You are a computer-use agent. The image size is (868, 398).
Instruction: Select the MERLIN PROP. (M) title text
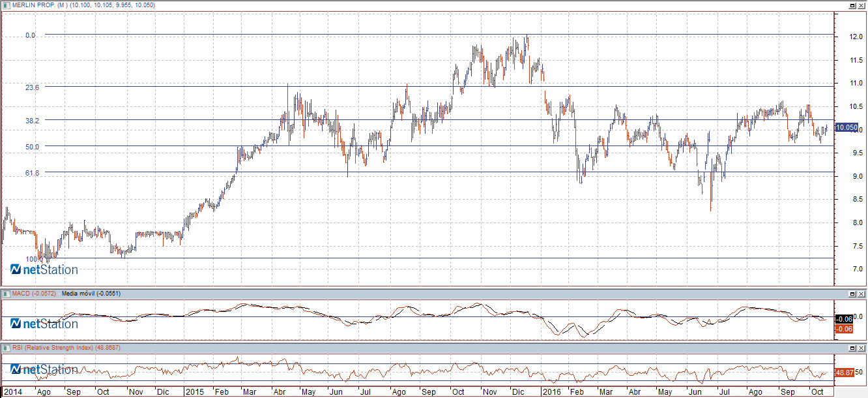coord(40,5)
